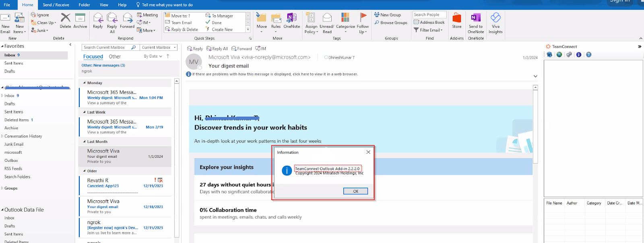644x243 pixels.
Task: Expand the Conversation History folder
Action: pyautogui.click(x=2, y=136)
